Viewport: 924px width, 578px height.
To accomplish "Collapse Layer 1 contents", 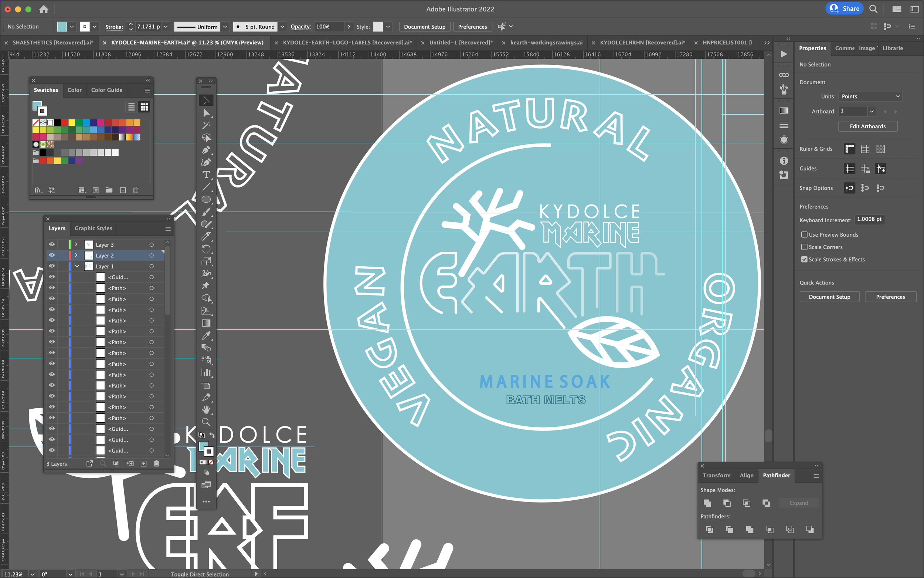I will [77, 266].
